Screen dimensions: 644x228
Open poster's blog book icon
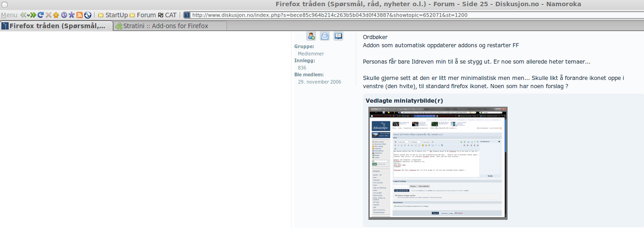coord(338,36)
